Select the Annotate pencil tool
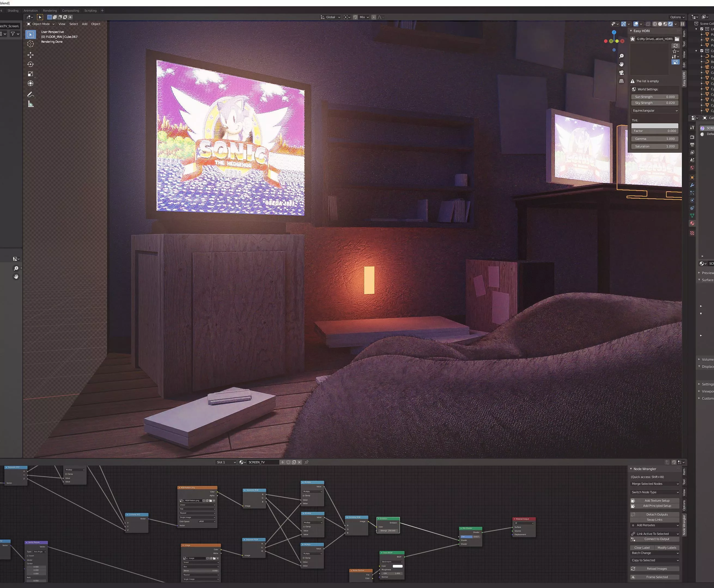Screen dimensions: 714x588 pyautogui.click(x=31, y=94)
